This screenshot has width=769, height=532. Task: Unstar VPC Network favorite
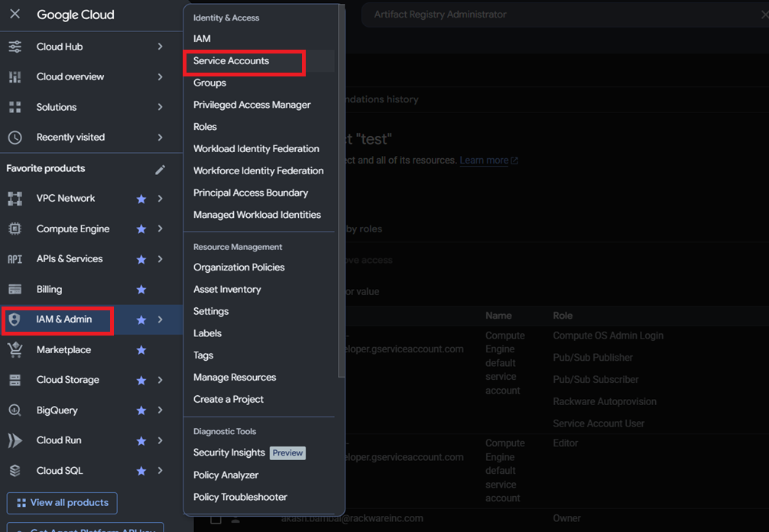pyautogui.click(x=141, y=199)
